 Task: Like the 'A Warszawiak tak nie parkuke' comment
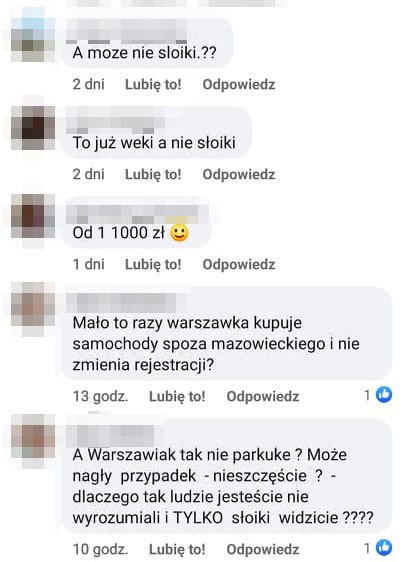[x=177, y=549]
